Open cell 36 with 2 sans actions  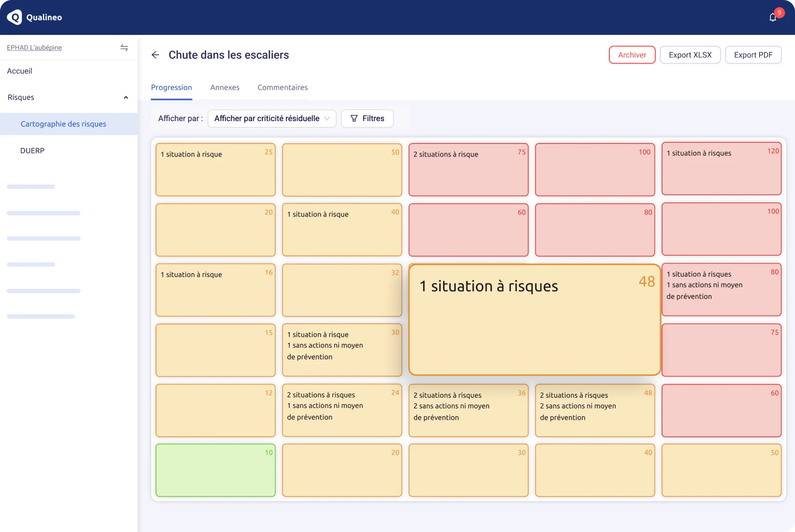(468, 410)
